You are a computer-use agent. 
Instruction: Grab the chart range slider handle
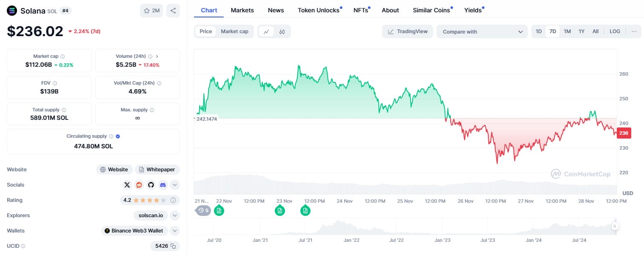click(x=615, y=226)
